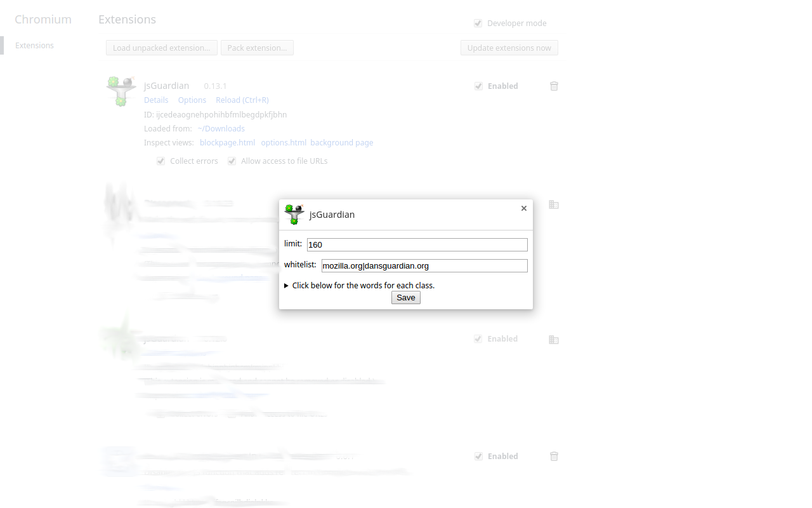812x508 pixels.
Task: Click Pack extension button
Action: (x=257, y=48)
